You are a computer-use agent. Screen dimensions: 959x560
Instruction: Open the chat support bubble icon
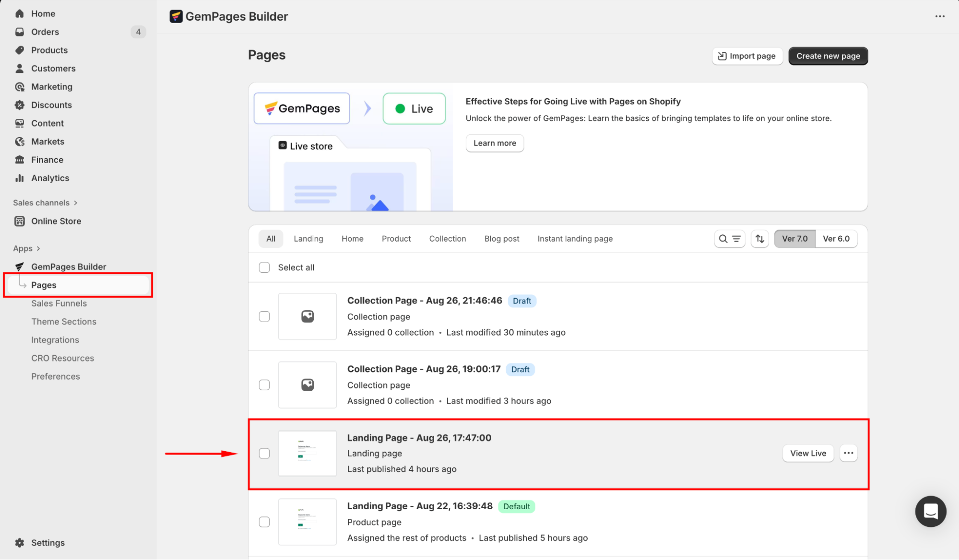(x=930, y=511)
